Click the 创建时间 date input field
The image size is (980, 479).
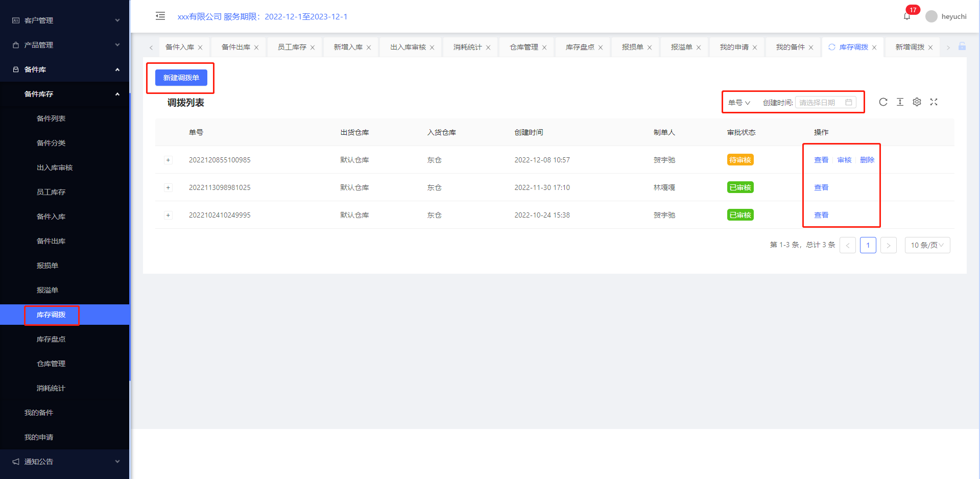[x=821, y=103]
